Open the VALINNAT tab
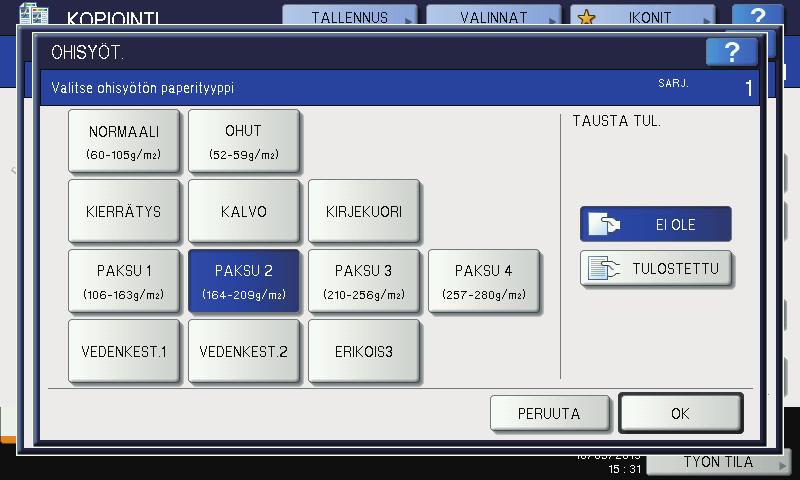 click(494, 15)
